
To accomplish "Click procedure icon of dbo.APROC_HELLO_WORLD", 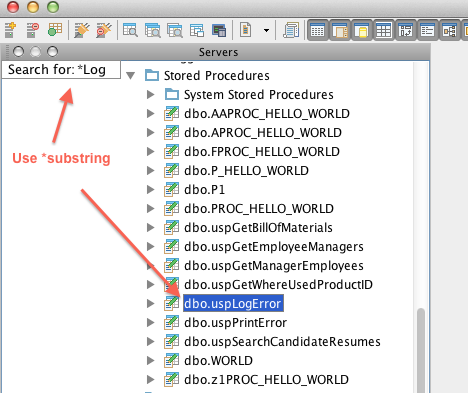I will [172, 133].
